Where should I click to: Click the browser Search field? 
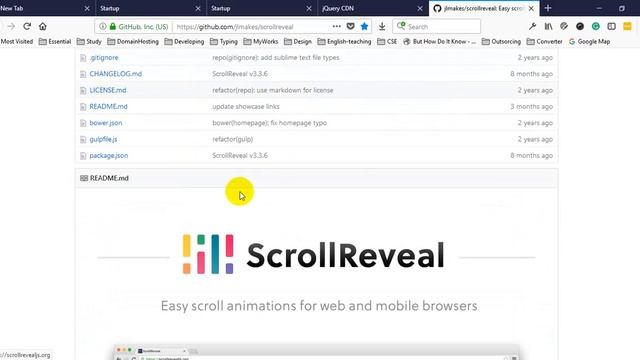[x=437, y=27]
